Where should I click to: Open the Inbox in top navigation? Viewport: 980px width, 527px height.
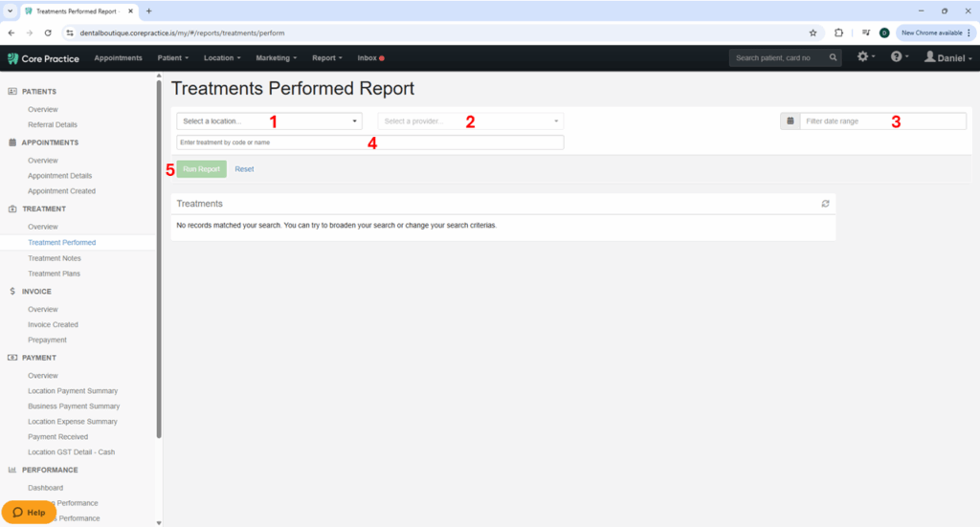pyautogui.click(x=370, y=58)
